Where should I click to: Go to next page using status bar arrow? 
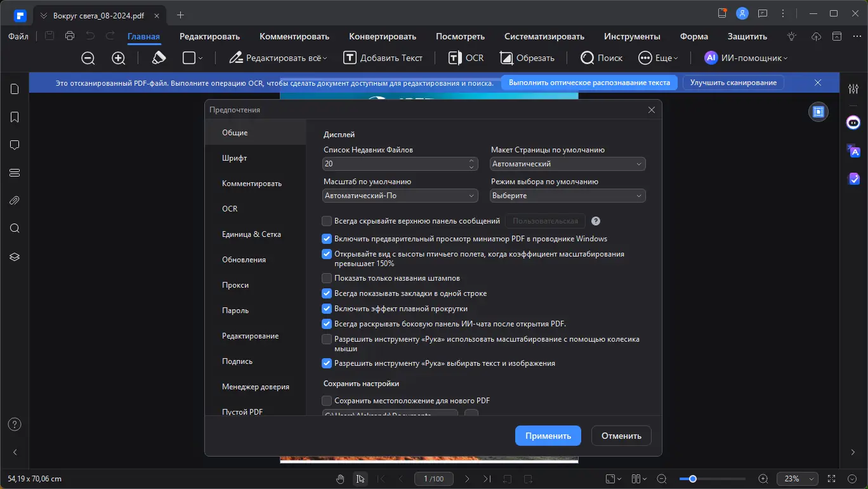point(468,479)
